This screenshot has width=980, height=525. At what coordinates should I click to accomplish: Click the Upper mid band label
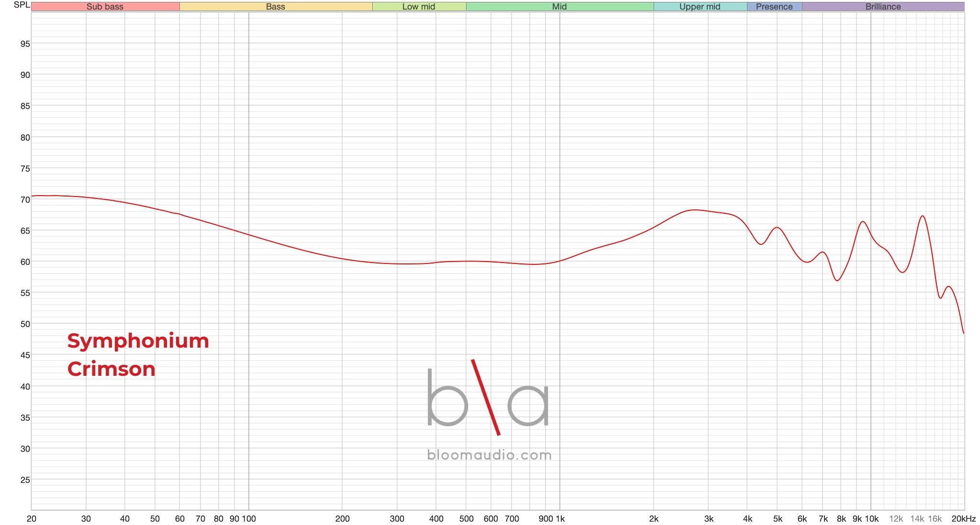pos(700,7)
